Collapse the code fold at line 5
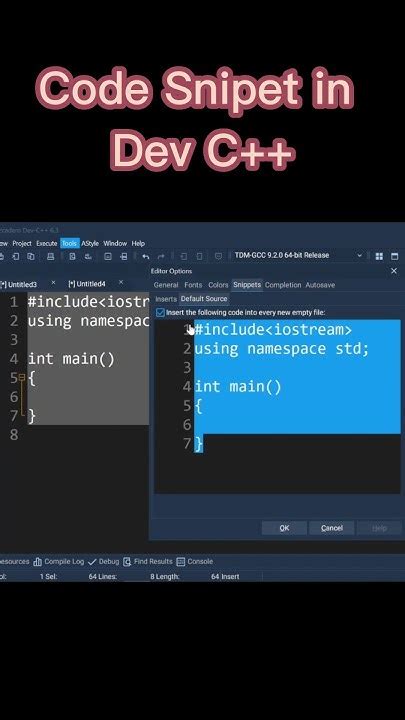This screenshot has width=405, height=720. [22, 378]
